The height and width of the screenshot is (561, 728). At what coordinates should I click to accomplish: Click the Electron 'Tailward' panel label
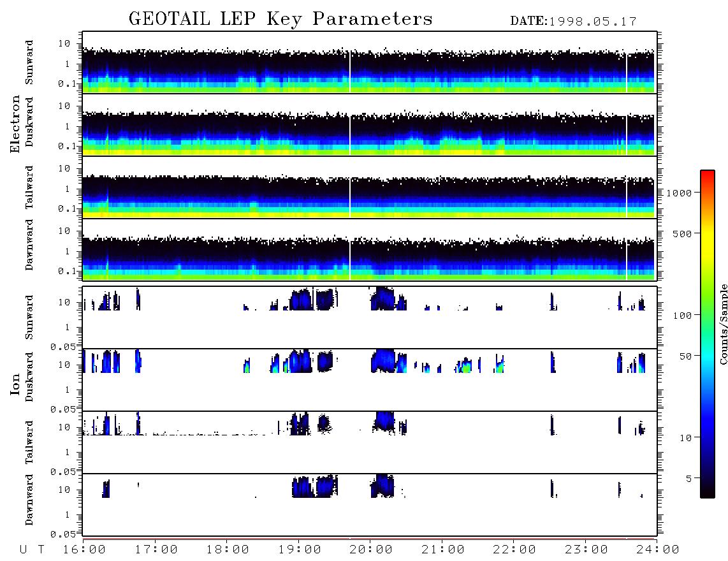[x=29, y=187]
